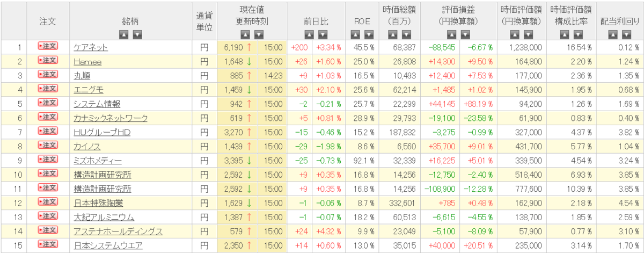Click 注文 button for カイノス
Viewport: 644px width, 253px height.
point(48,145)
